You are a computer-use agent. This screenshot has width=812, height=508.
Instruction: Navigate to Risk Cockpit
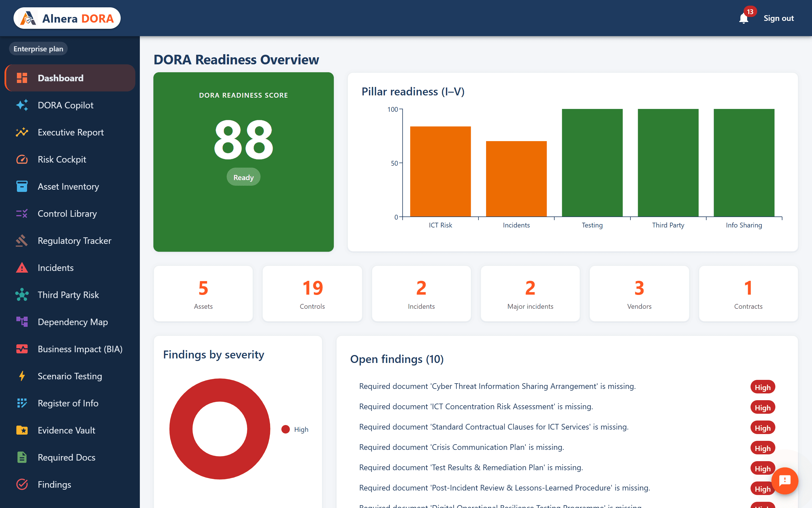point(70,159)
